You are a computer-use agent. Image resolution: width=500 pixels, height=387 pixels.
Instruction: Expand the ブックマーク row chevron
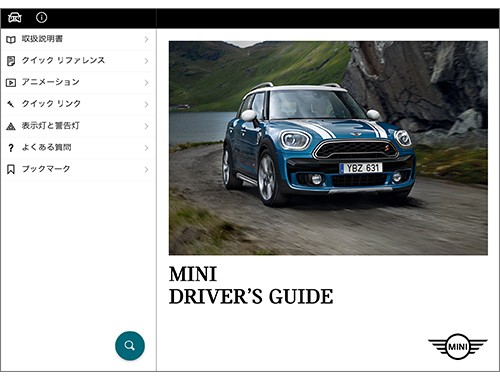[x=146, y=169]
